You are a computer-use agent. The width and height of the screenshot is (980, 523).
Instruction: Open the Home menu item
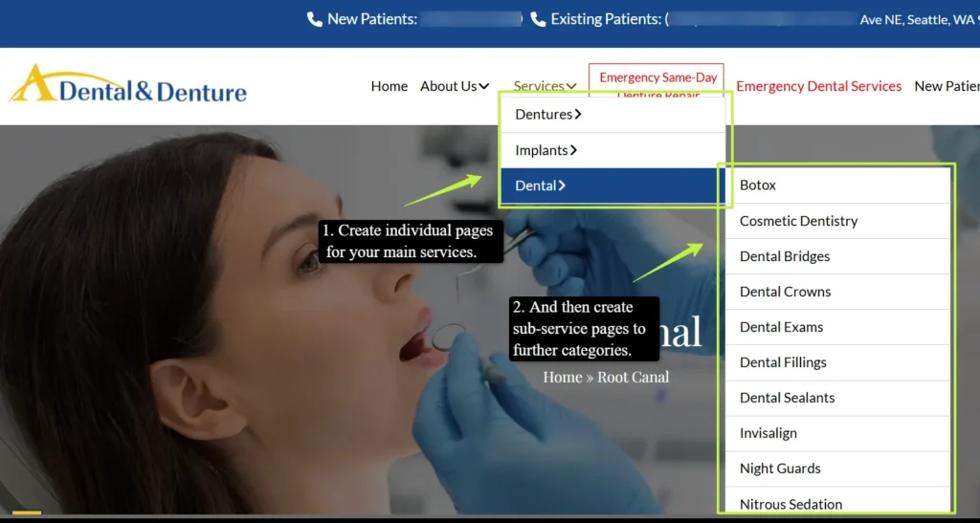pyautogui.click(x=390, y=86)
